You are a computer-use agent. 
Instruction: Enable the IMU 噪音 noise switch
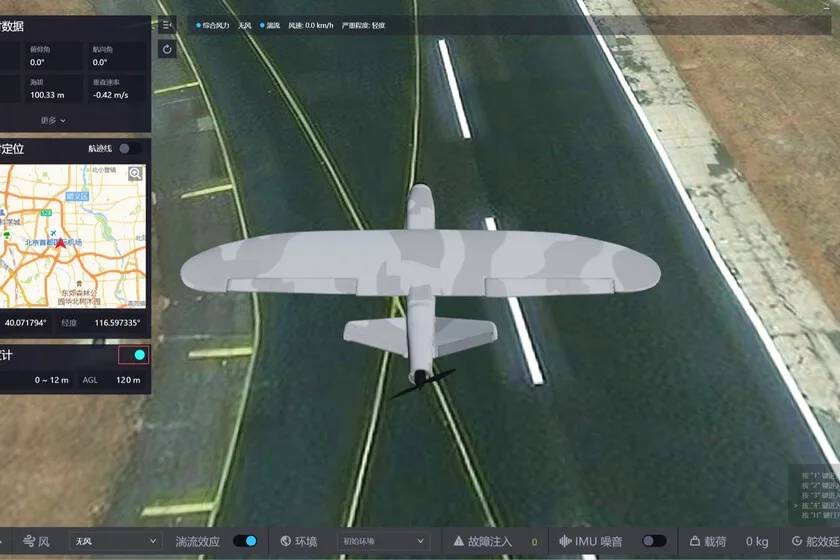(654, 541)
